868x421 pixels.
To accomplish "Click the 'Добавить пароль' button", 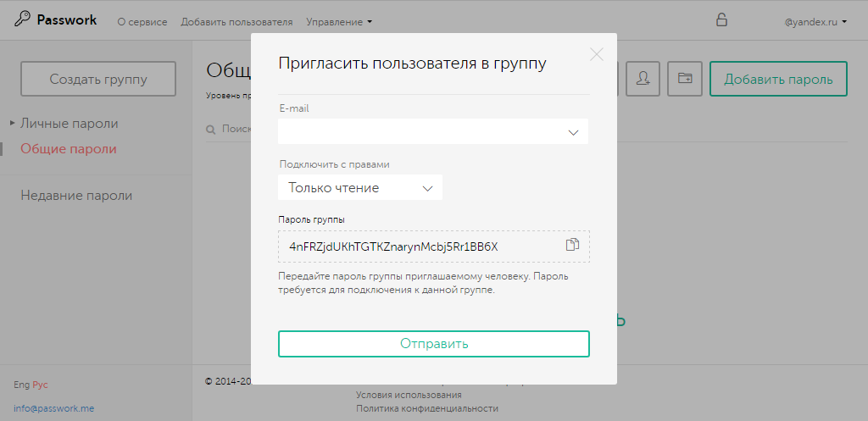I will point(778,79).
